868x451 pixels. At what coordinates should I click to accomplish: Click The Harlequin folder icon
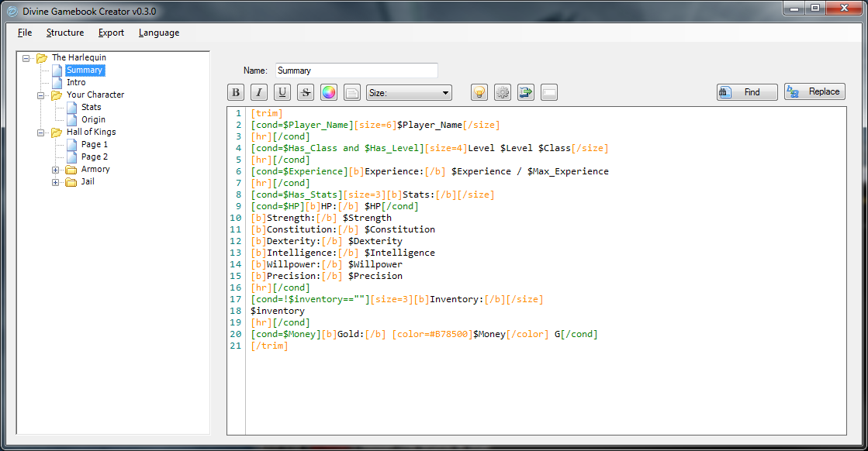[x=42, y=58]
